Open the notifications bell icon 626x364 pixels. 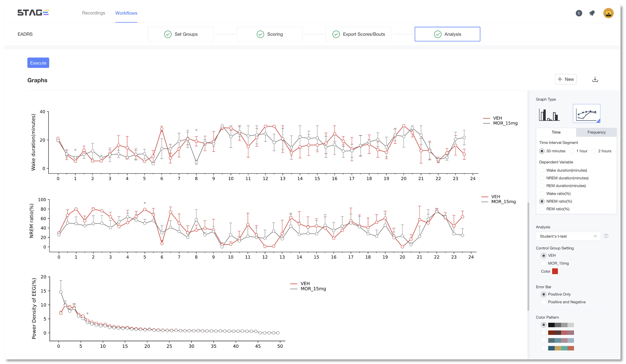pyautogui.click(x=592, y=13)
